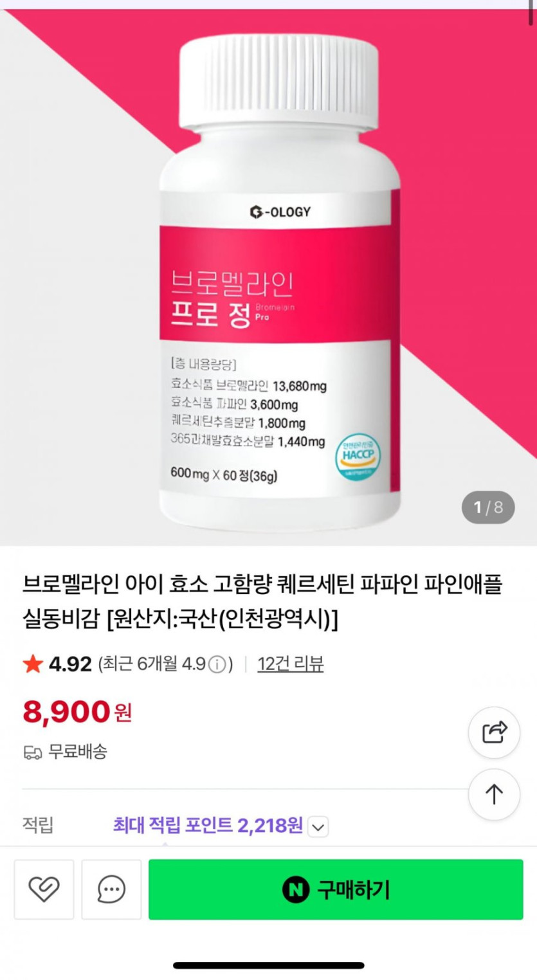Open the chat inquiry speech bubble icon

(x=111, y=889)
